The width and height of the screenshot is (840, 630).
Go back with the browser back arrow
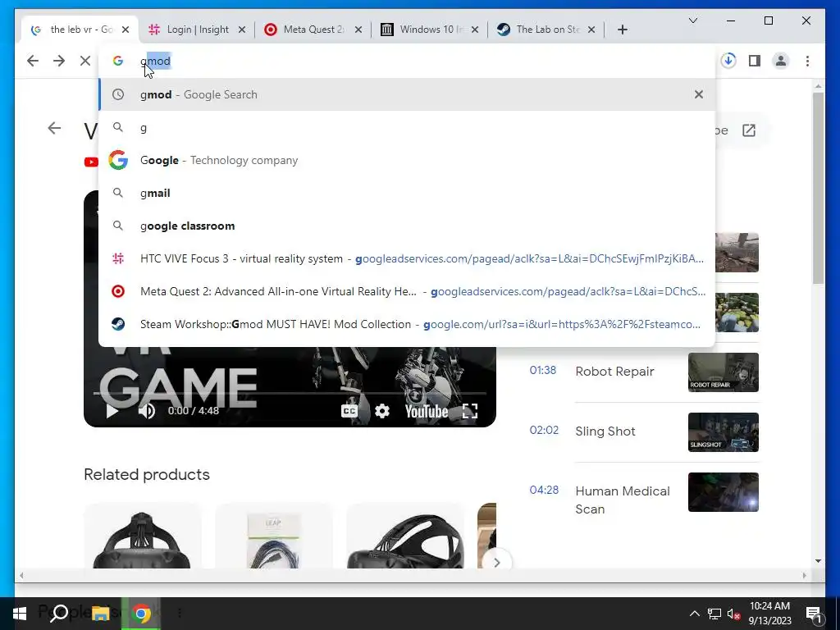click(33, 61)
